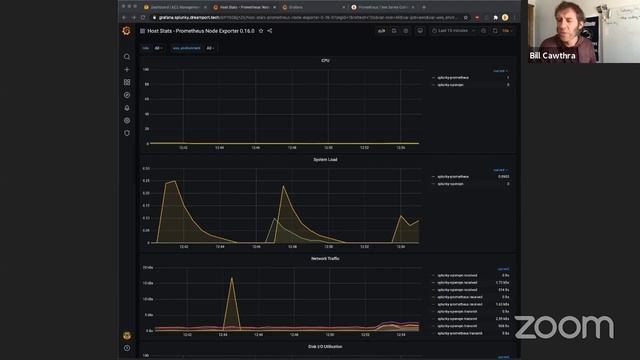Open the CPU panel title menu

coord(325,60)
